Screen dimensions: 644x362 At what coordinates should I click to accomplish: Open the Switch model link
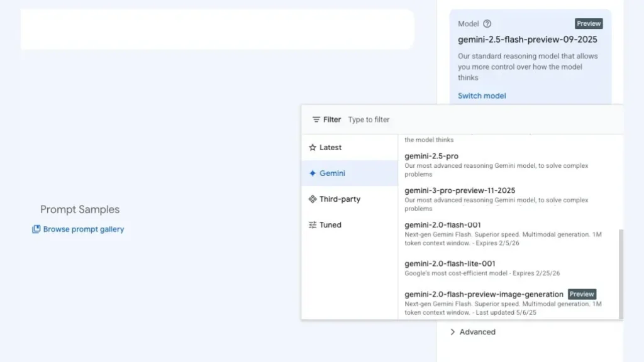pyautogui.click(x=482, y=96)
